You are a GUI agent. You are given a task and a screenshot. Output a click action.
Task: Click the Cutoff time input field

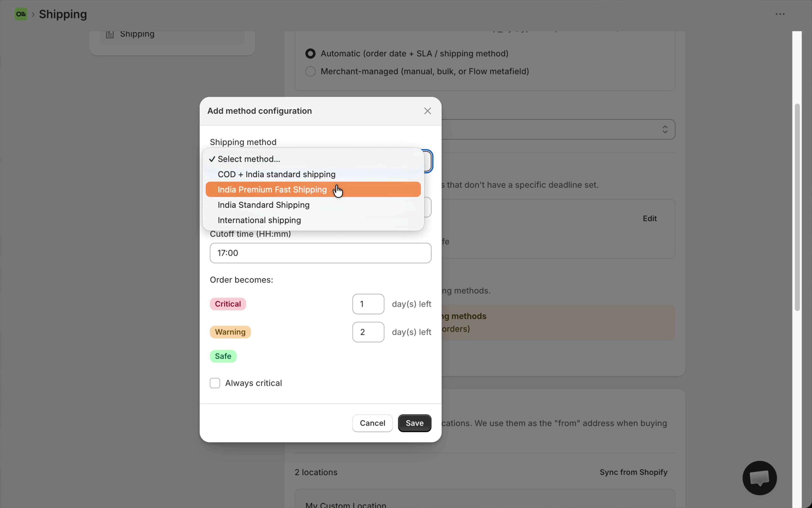[x=320, y=253]
